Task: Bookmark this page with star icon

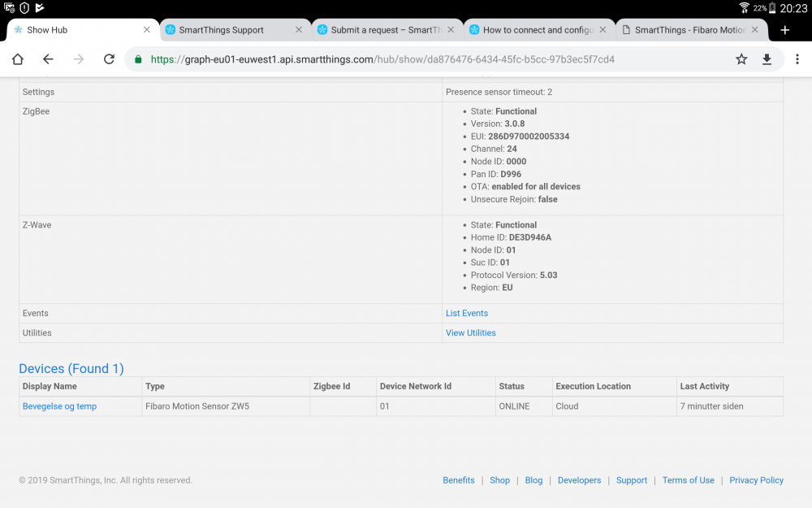Action: tap(741, 59)
